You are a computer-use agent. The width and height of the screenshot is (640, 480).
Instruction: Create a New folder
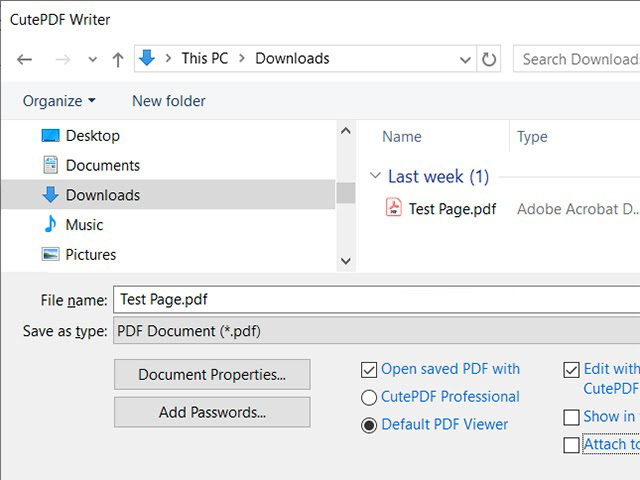tap(169, 101)
